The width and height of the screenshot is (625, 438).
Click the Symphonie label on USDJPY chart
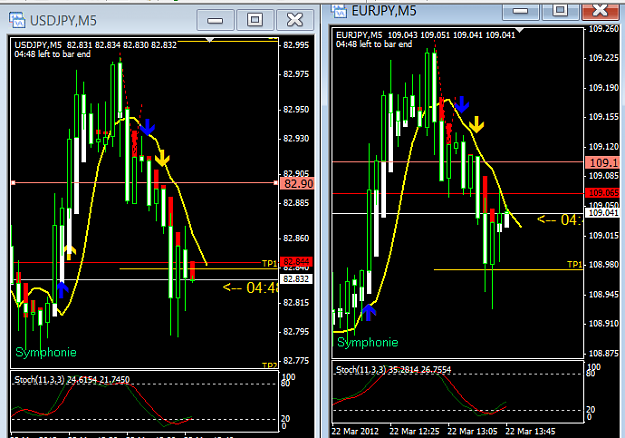46,352
